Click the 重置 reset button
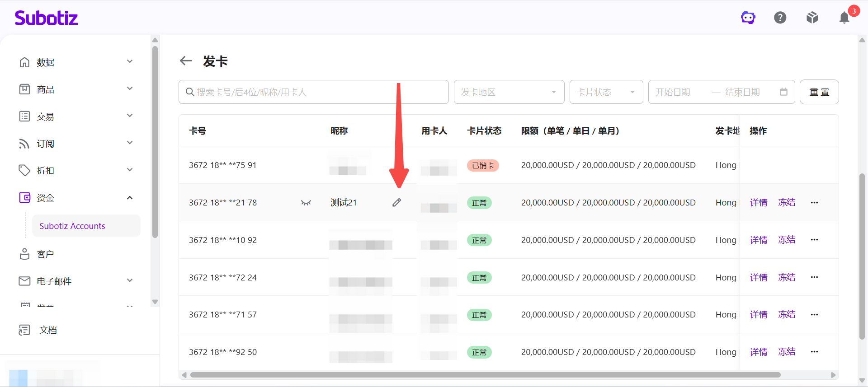 click(x=819, y=92)
